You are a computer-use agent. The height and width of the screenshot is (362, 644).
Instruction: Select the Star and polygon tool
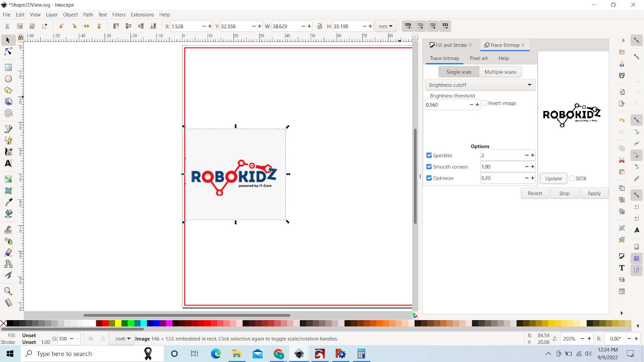pyautogui.click(x=8, y=90)
